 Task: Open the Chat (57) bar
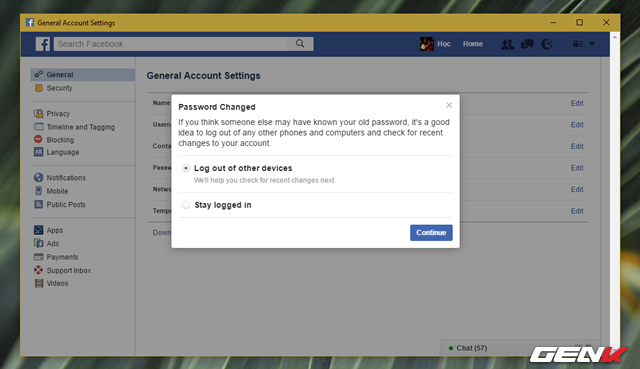click(520, 348)
